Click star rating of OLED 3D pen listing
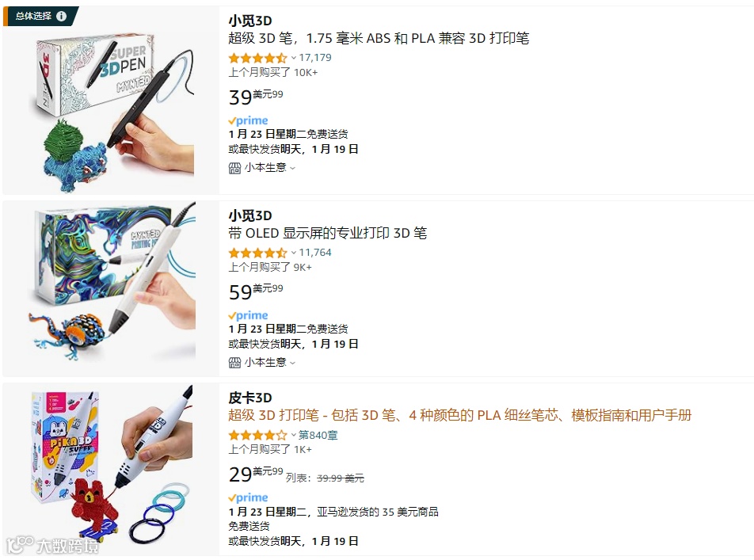The width and height of the screenshot is (754, 560). click(x=257, y=253)
